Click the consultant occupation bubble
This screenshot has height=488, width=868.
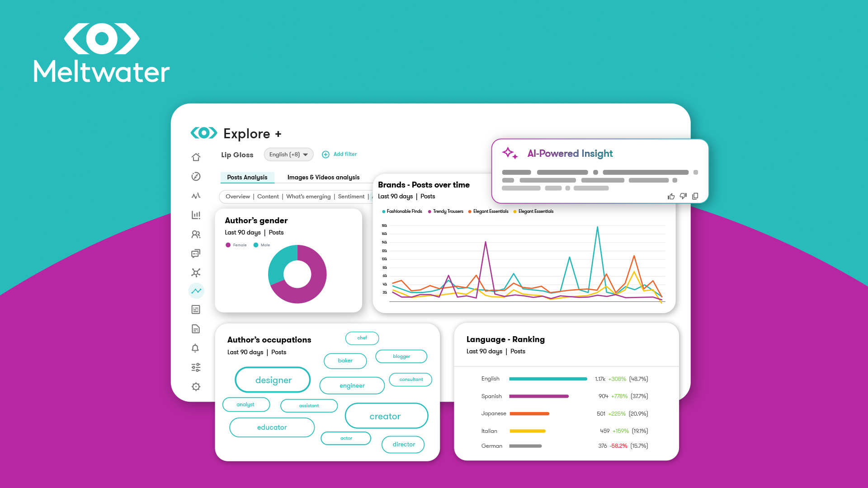(410, 380)
